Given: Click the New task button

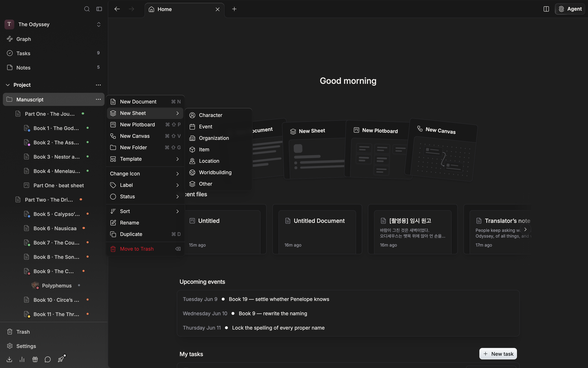Looking at the screenshot, I should [498, 354].
